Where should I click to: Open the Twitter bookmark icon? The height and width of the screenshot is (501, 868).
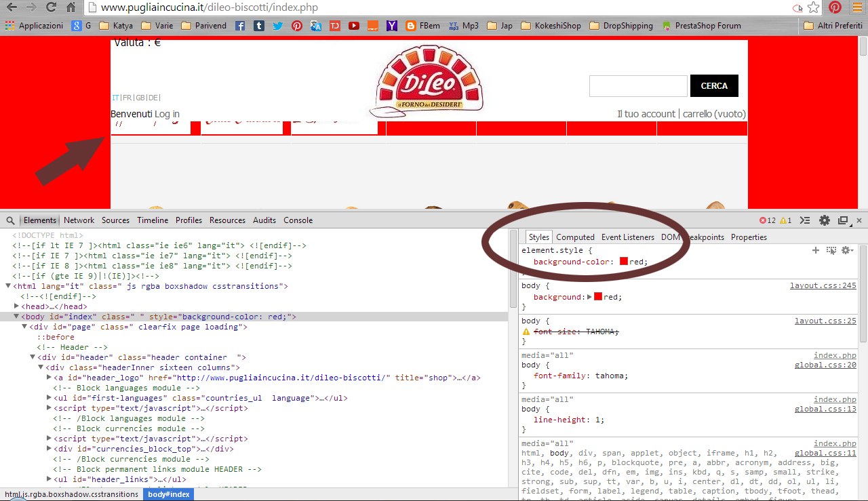[278, 26]
